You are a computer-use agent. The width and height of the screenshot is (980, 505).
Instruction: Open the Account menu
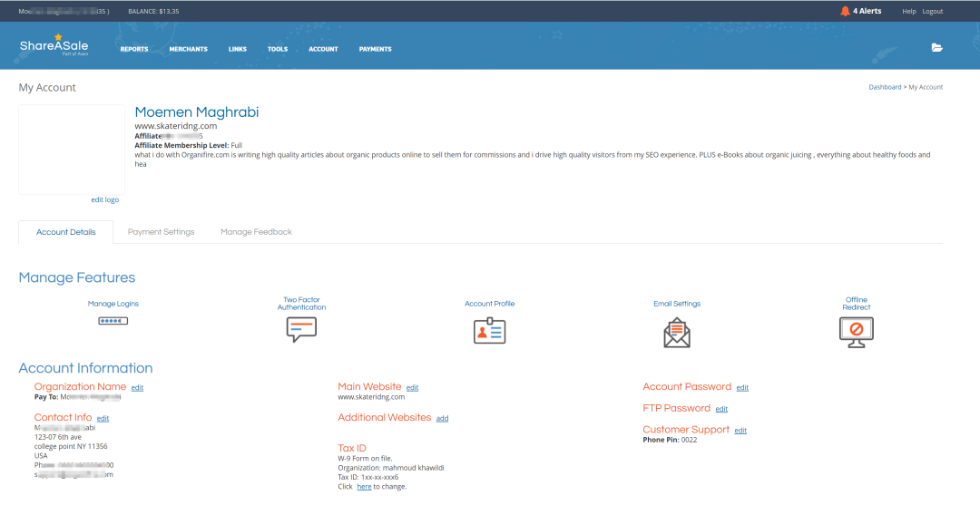[x=323, y=49]
